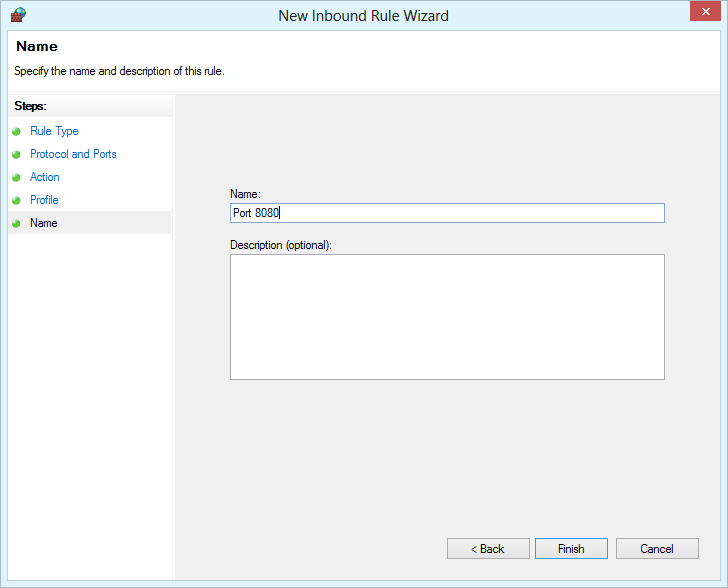Click the green bullet beside Rule Type
The height and width of the screenshot is (588, 728).
[16, 131]
